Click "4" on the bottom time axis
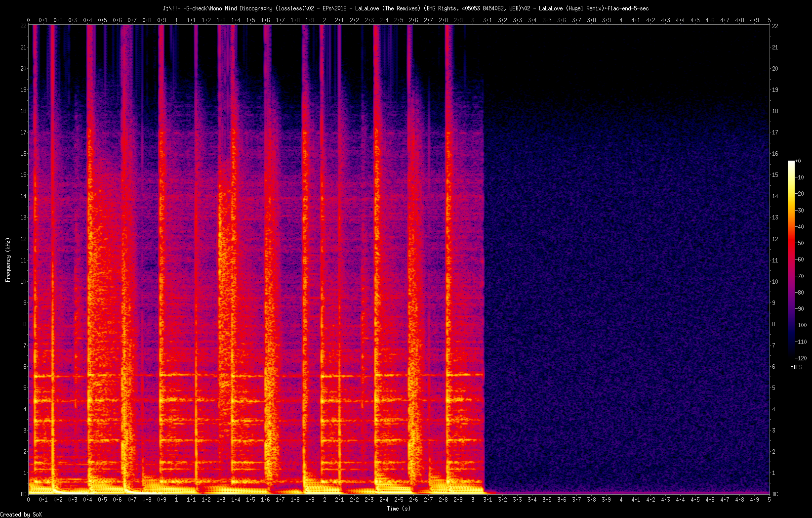Image resolution: width=812 pixels, height=518 pixels. click(x=621, y=500)
